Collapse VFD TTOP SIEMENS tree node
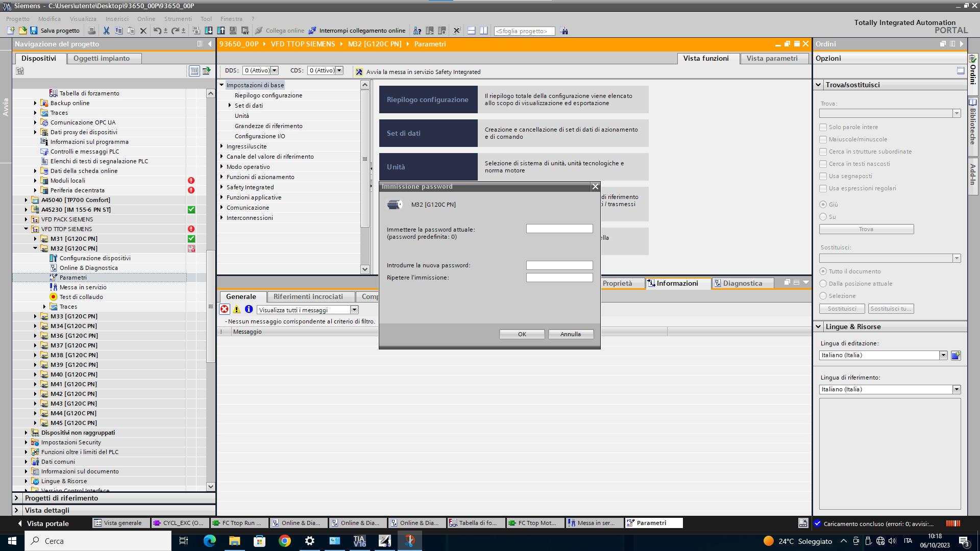Viewport: 980px width, 551px height. tap(26, 229)
